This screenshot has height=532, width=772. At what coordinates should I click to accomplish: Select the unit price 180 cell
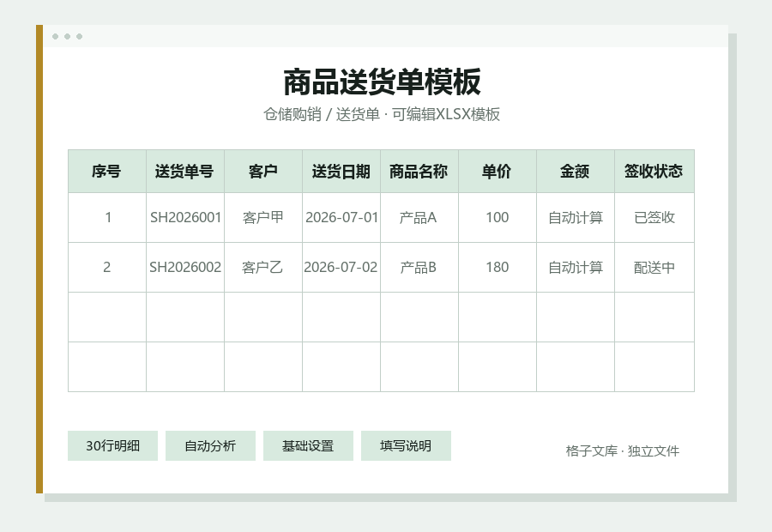498,267
